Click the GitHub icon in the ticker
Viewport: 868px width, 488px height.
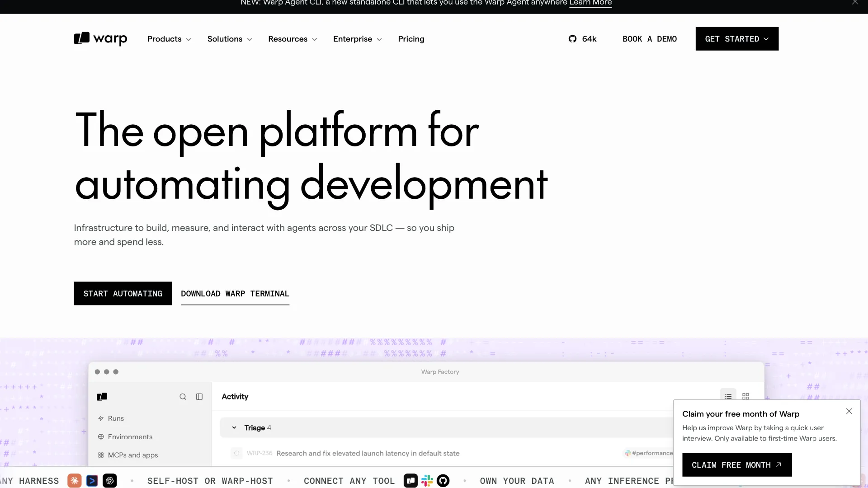point(443,481)
